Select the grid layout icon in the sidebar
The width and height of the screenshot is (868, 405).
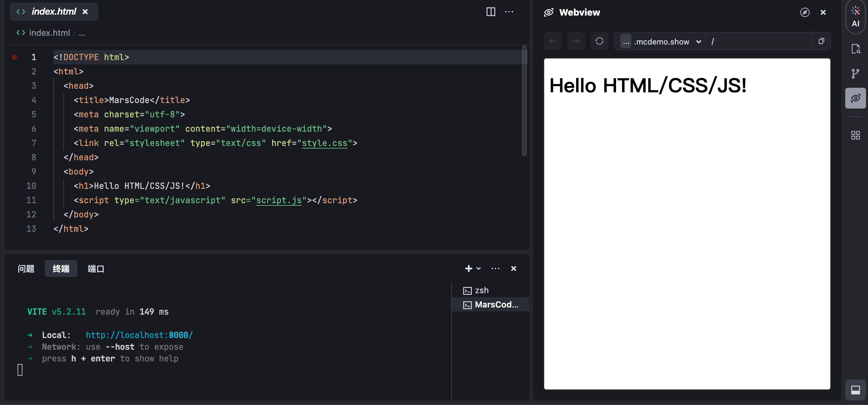click(x=856, y=135)
